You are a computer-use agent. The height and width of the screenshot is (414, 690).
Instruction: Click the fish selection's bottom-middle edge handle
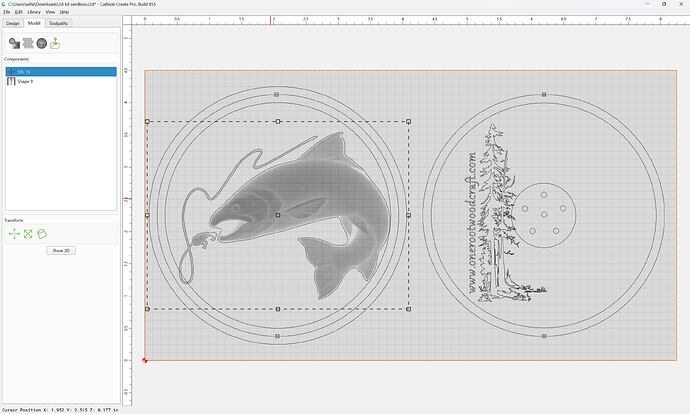point(278,309)
